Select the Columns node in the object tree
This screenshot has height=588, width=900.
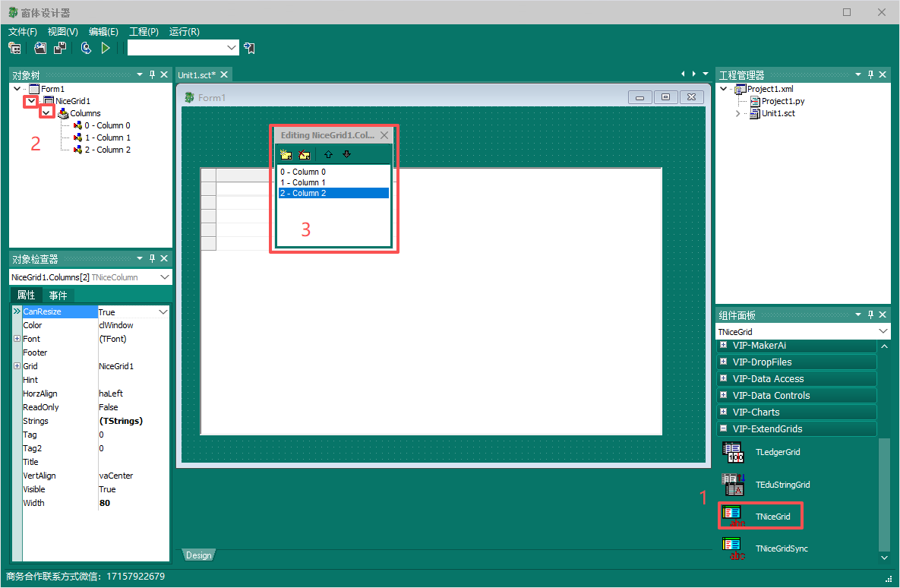(x=85, y=113)
